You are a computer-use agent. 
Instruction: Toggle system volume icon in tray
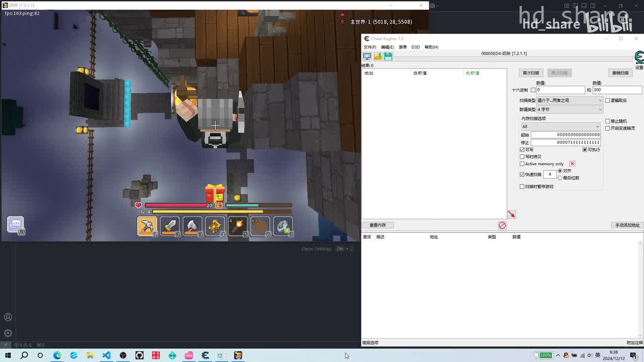590,355
